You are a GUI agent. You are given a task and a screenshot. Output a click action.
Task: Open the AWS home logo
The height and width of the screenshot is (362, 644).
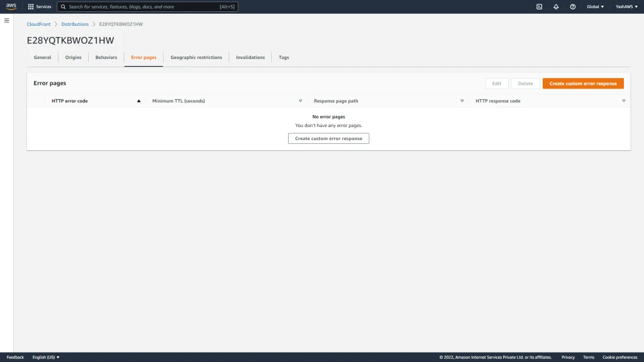[x=11, y=6]
